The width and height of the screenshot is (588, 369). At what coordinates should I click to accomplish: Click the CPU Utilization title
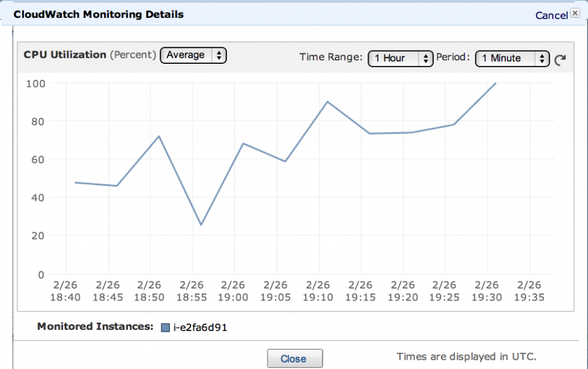pyautogui.click(x=65, y=55)
